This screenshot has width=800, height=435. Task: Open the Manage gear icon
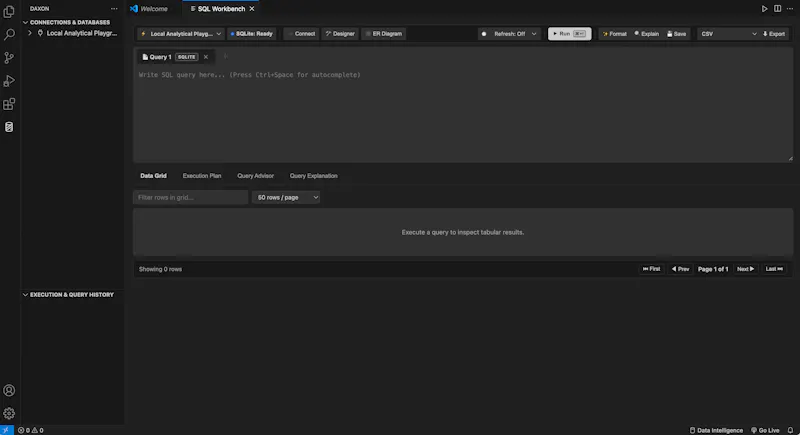[9, 413]
